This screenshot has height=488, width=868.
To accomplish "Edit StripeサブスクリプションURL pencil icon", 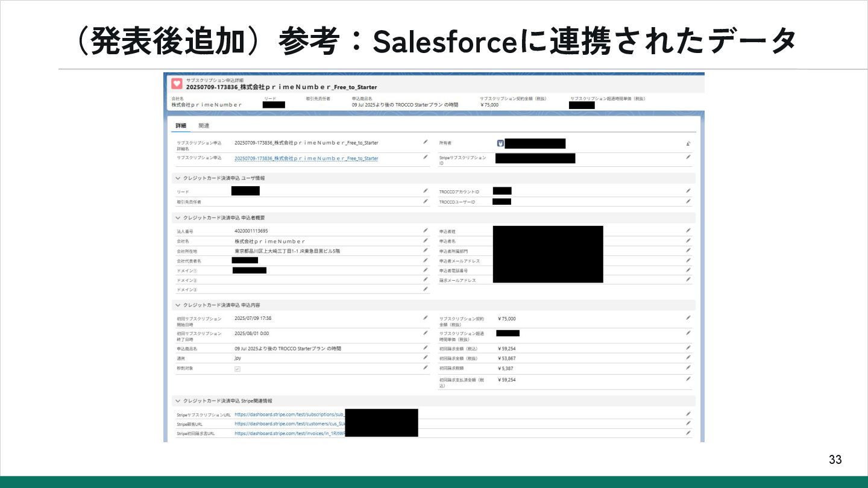I will tap(688, 414).
